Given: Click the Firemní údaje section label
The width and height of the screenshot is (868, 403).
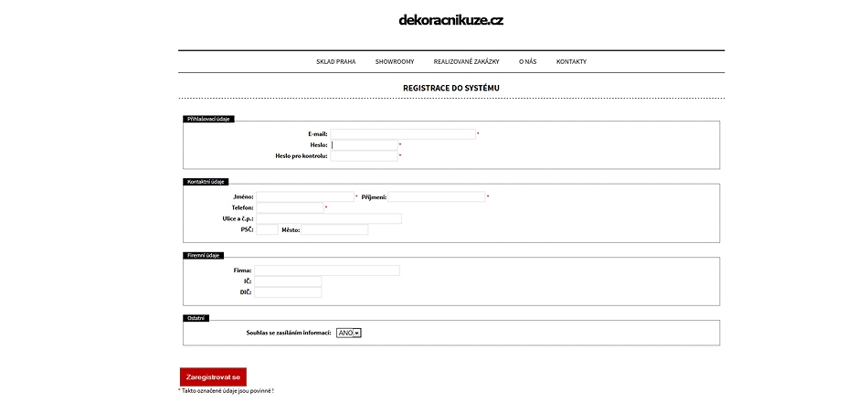Looking at the screenshot, I should [203, 255].
